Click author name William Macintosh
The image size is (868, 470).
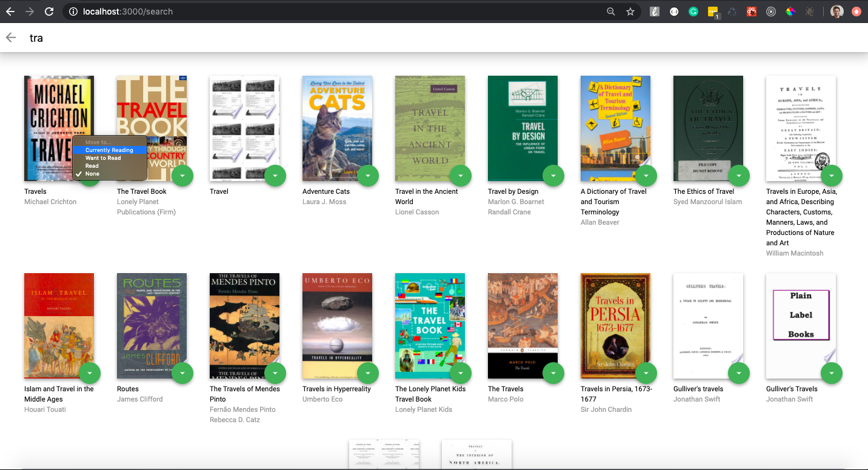(795, 253)
